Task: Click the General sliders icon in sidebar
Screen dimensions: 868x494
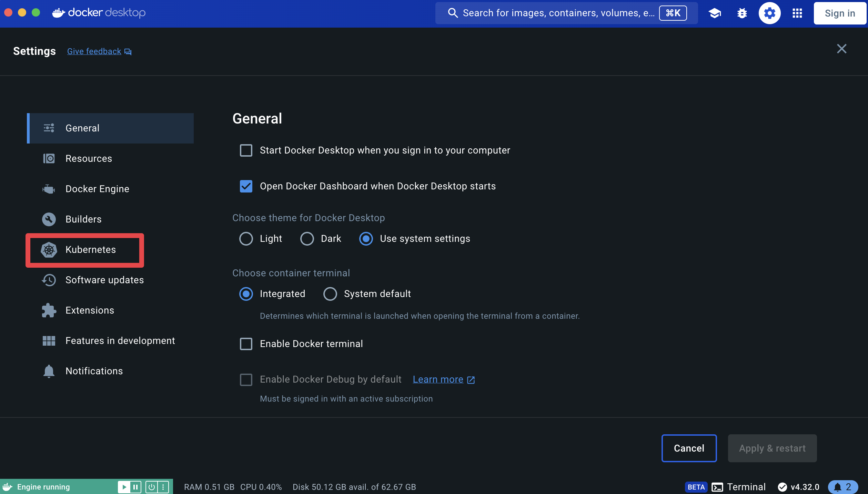Action: tap(49, 128)
